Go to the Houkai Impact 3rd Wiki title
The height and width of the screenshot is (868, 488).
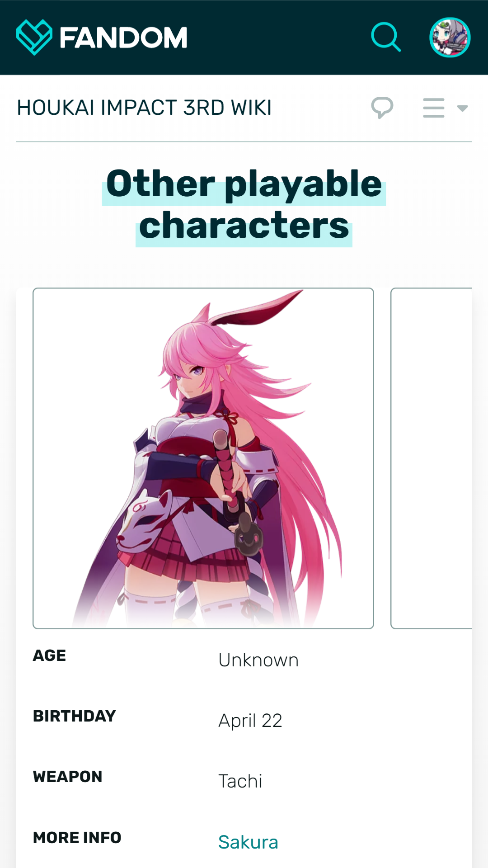point(144,108)
